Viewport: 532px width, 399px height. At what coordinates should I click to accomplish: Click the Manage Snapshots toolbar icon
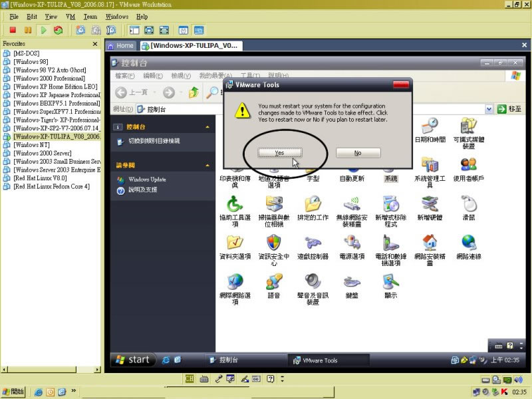tap(111, 30)
